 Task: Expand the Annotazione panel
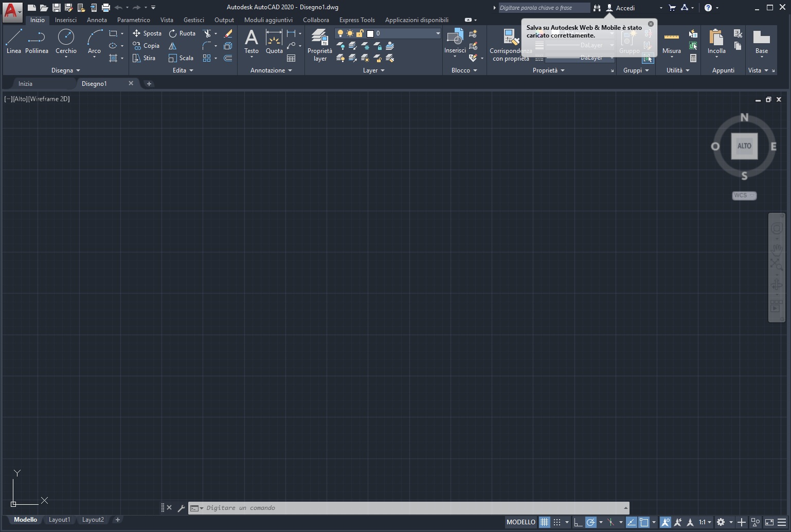point(271,70)
